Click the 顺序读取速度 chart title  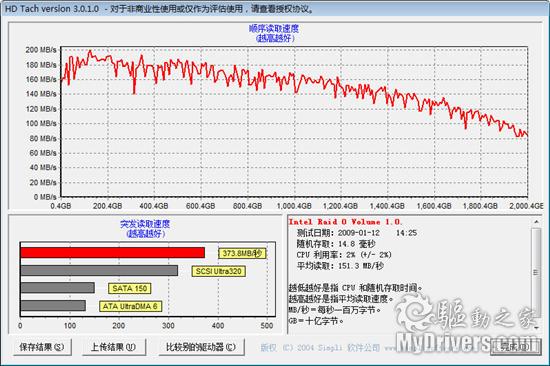pyautogui.click(x=274, y=28)
